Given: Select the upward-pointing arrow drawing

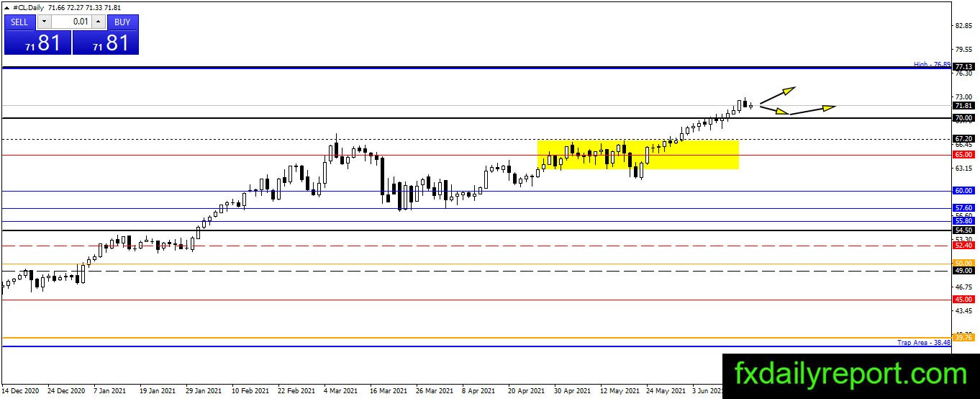Looking at the screenshot, I should click(778, 95).
